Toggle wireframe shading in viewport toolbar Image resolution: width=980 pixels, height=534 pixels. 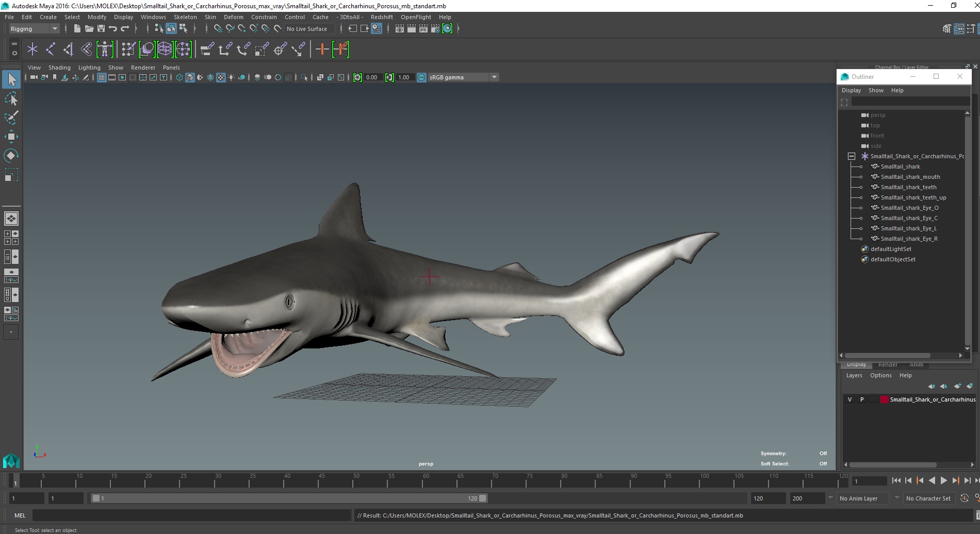pos(179,77)
